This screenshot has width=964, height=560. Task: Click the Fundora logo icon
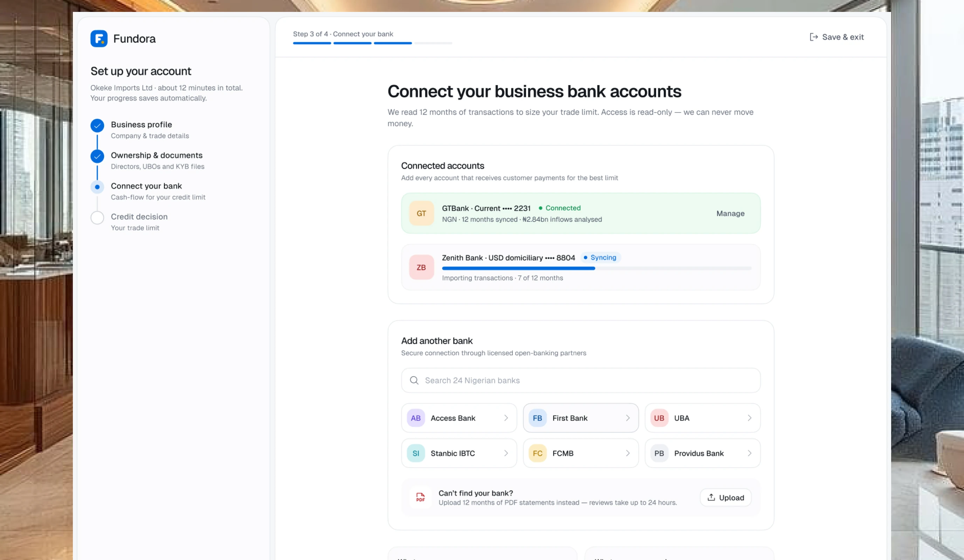99,38
